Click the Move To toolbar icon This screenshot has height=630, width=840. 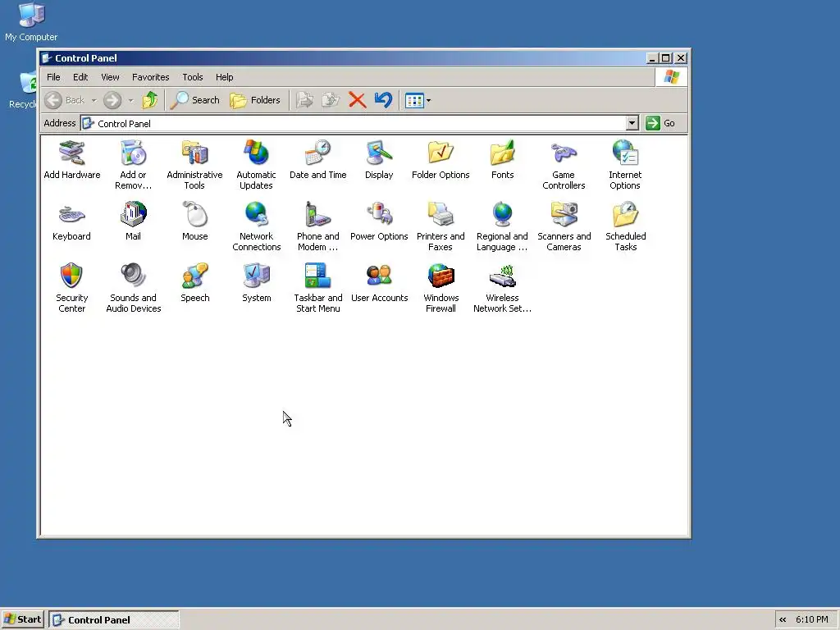(x=305, y=100)
